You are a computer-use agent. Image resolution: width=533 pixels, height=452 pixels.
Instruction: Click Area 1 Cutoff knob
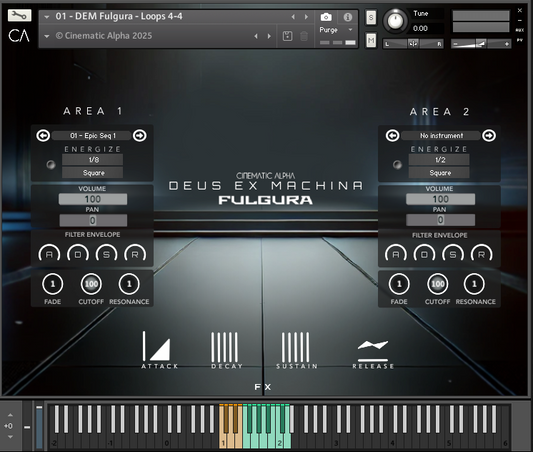tap(91, 284)
